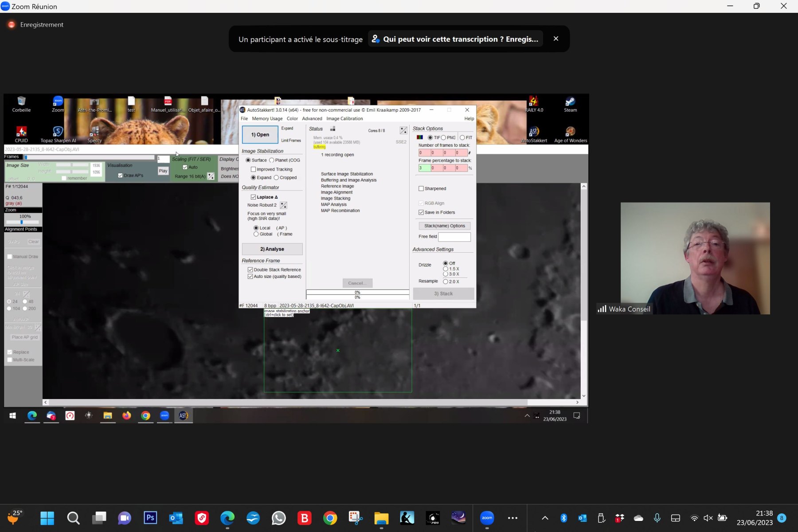Click the Free field text input
798x532 pixels.
[454, 237]
